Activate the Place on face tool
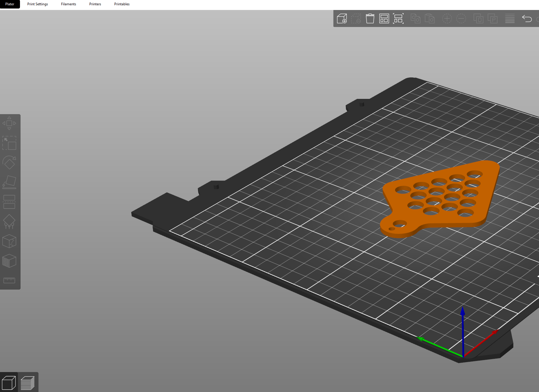Image resolution: width=539 pixels, height=392 pixels. (x=9, y=182)
